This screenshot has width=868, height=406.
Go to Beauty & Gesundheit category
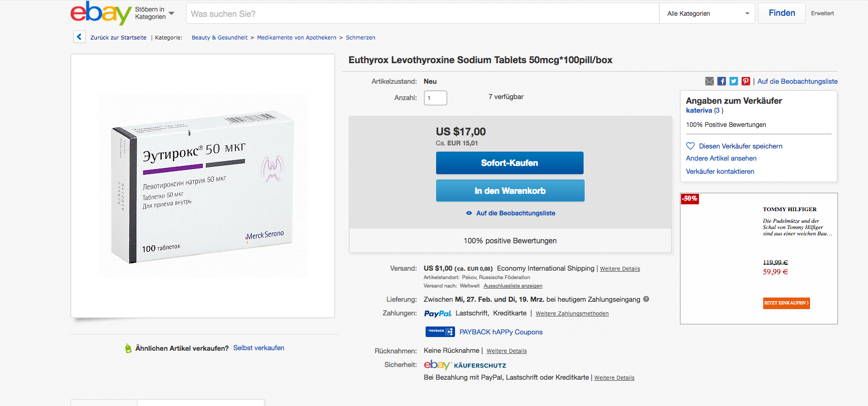pos(219,37)
